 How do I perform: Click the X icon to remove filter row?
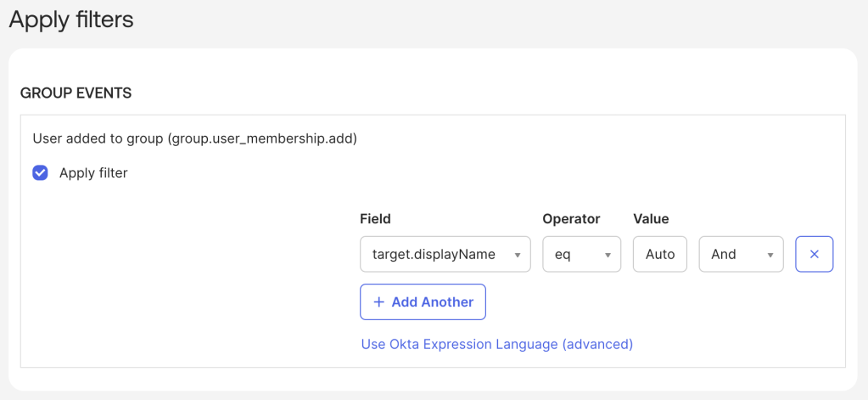(x=814, y=254)
